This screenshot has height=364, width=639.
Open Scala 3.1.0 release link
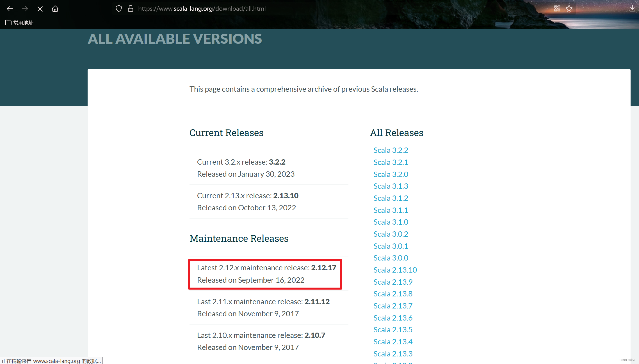pyautogui.click(x=391, y=222)
